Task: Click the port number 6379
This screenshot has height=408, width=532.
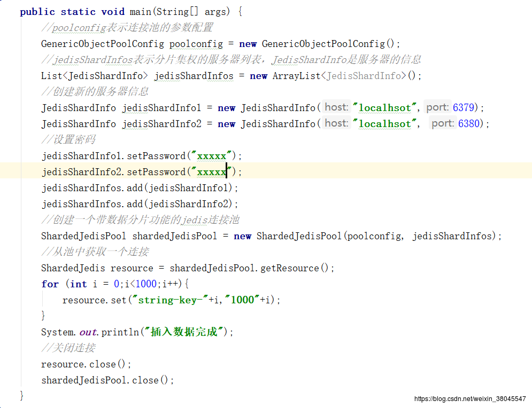Action: coord(464,108)
